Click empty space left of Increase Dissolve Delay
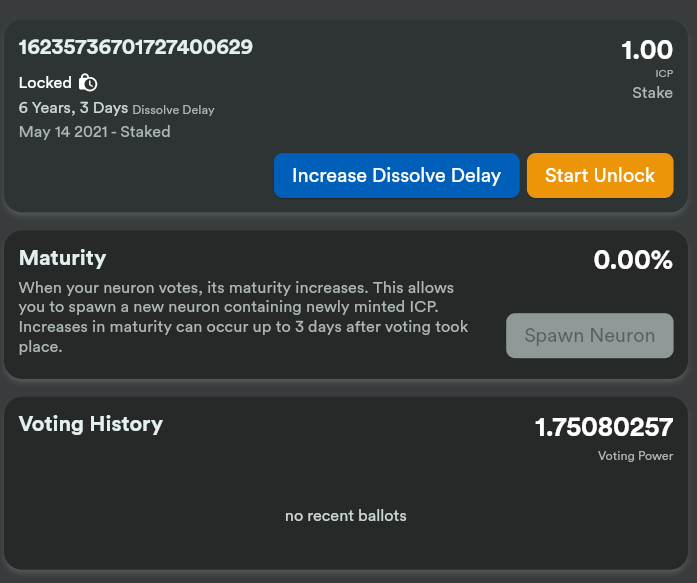This screenshot has width=697, height=583. (140, 176)
